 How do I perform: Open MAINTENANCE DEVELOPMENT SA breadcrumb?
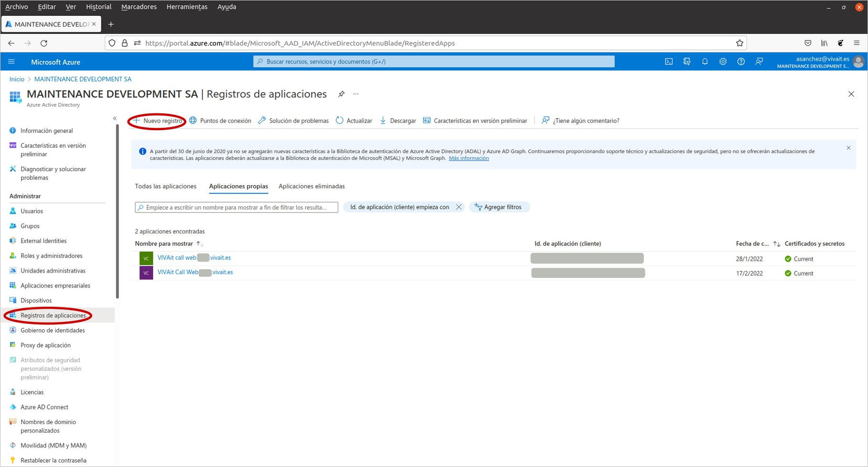(83, 79)
